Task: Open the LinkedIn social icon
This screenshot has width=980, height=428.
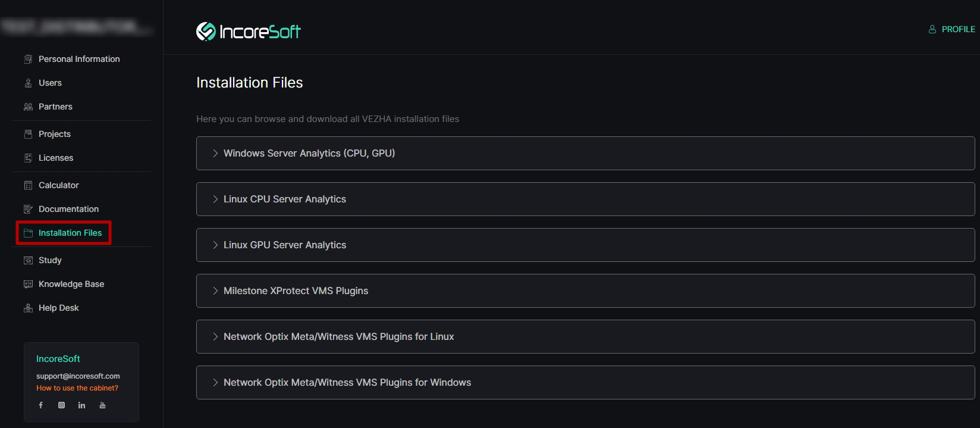Action: 81,405
